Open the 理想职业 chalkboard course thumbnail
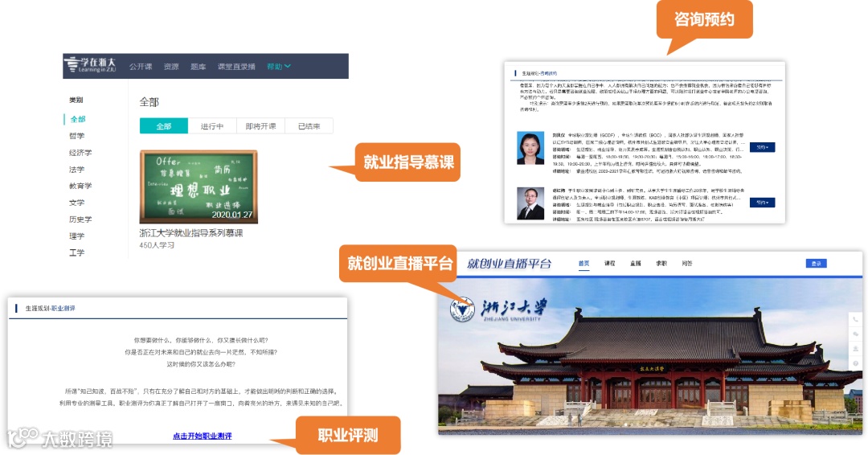The width and height of the screenshot is (868, 455). click(x=199, y=187)
